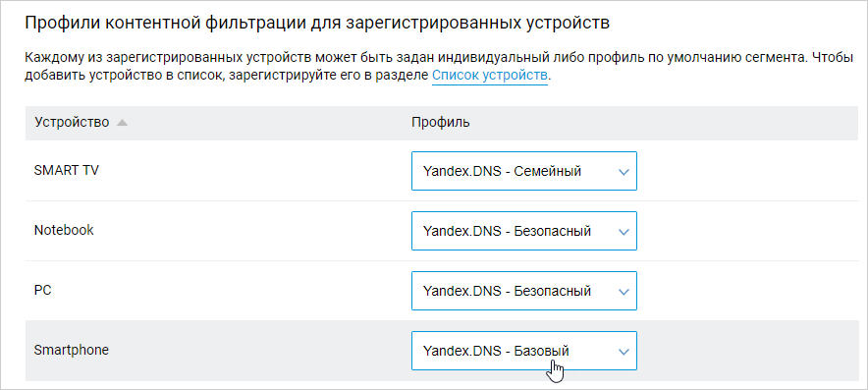Click the Профили контентной фильтрации heading

coord(318,24)
